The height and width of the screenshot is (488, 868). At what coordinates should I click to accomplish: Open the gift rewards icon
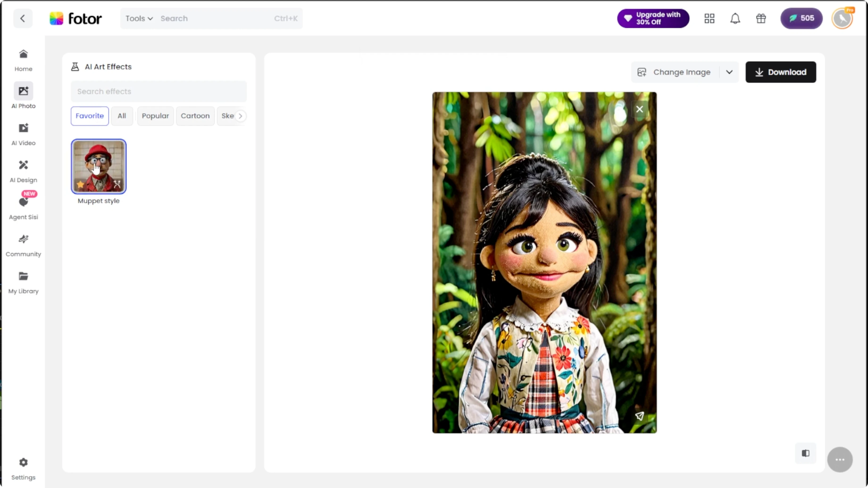click(x=761, y=19)
